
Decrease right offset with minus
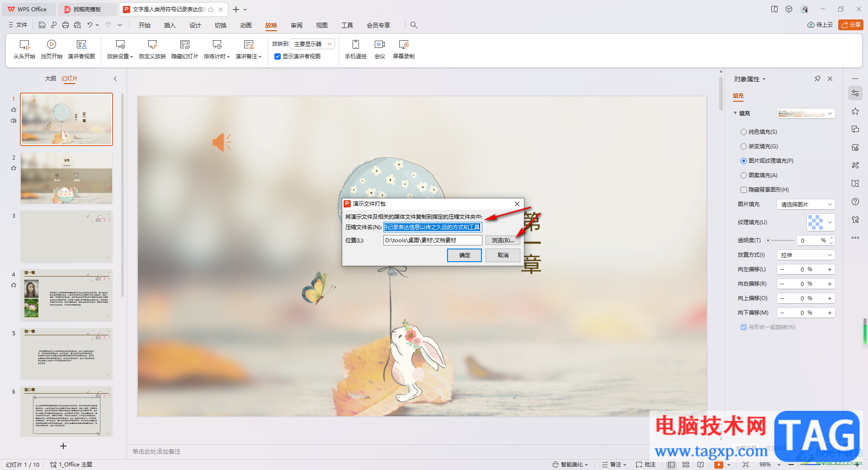pos(782,284)
